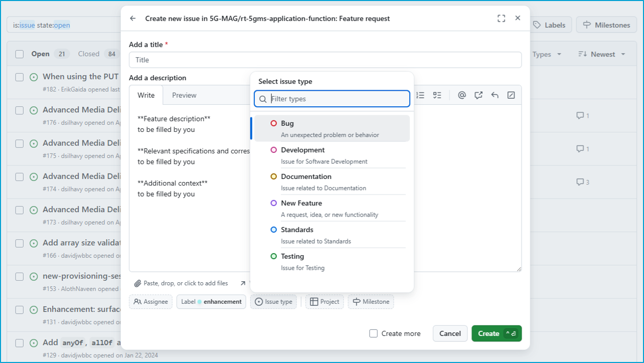Open the Newest sort dropdown
This screenshot has height=363, width=644.
[x=602, y=54]
